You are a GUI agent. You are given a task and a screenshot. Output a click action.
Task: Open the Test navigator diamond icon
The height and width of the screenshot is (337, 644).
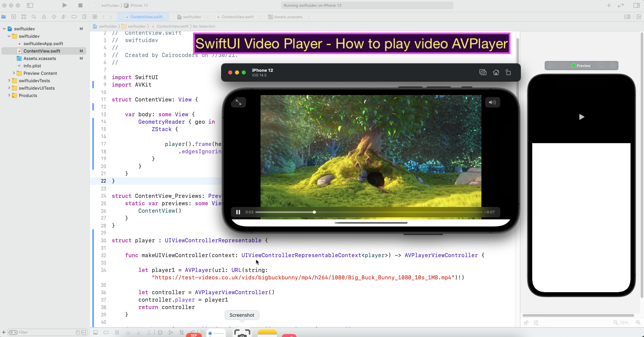point(54,17)
